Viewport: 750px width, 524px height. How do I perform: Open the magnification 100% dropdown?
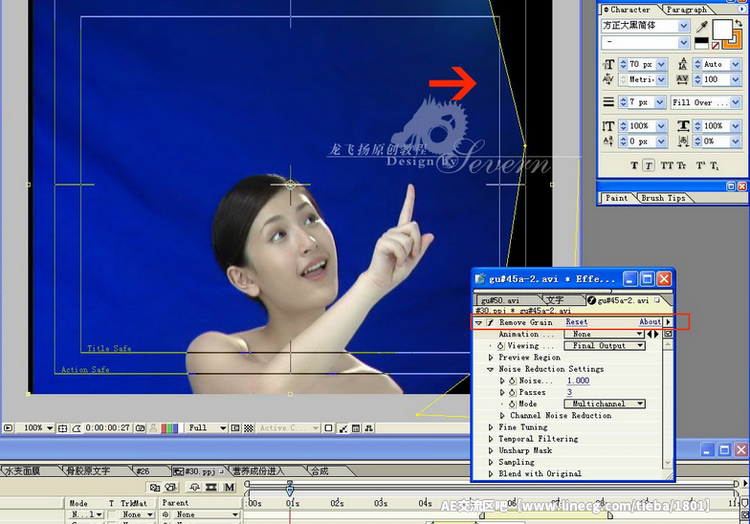coord(38,428)
